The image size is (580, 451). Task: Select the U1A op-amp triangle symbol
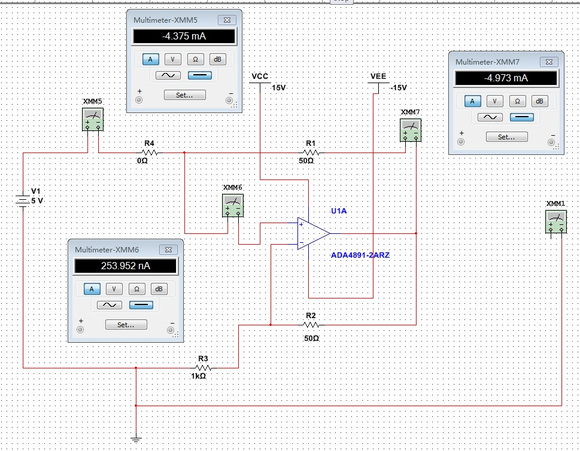point(313,233)
